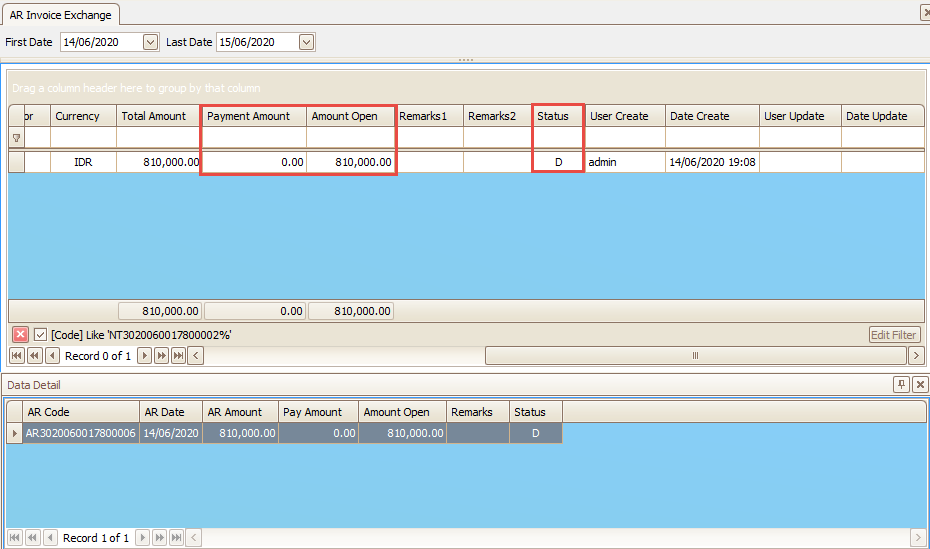Click the main grid horizontal scrollbar thumb

tap(695, 356)
